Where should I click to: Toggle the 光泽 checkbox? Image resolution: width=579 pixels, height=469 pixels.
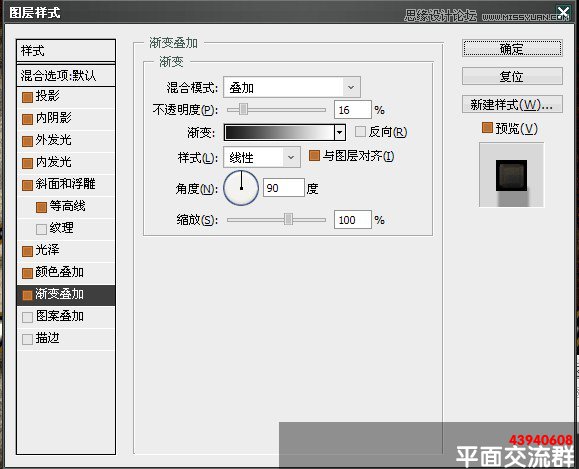click(27, 251)
